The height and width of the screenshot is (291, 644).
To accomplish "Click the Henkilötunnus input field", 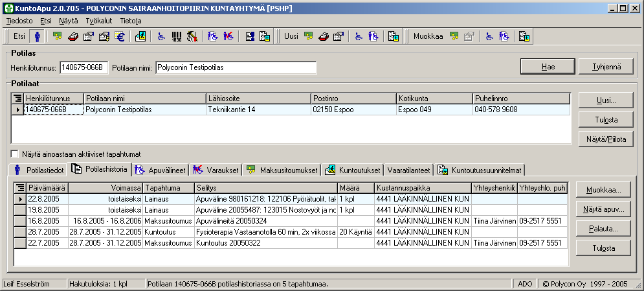I will pyautogui.click(x=83, y=68).
